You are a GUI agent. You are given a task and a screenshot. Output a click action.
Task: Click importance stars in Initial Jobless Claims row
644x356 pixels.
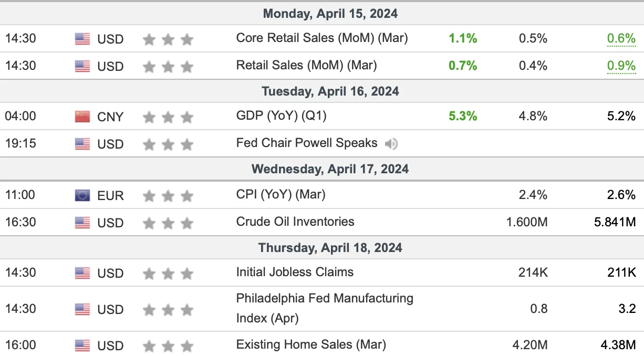pyautogui.click(x=168, y=274)
